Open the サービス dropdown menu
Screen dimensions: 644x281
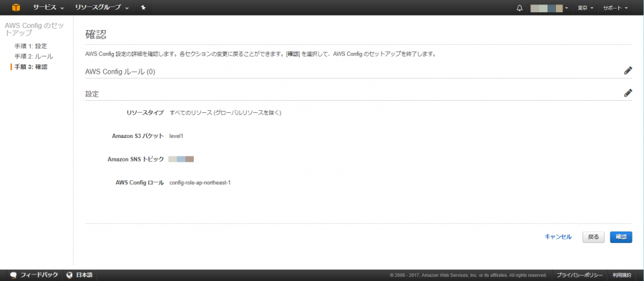[x=48, y=7]
